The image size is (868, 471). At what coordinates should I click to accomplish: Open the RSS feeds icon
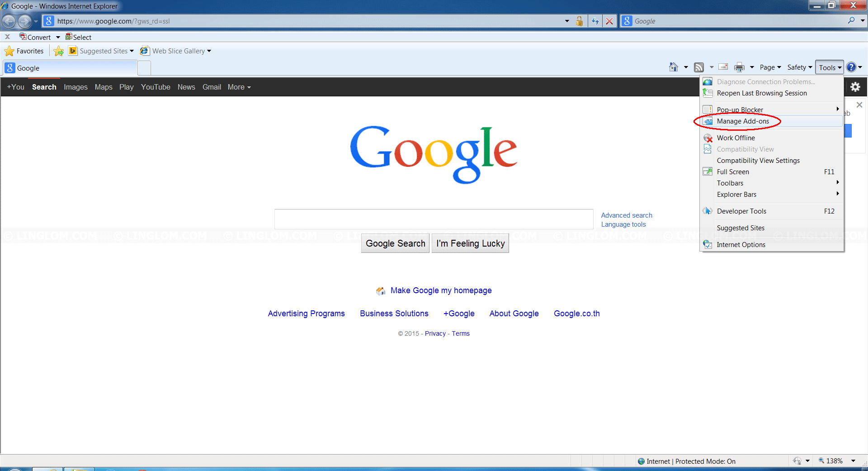coord(699,67)
